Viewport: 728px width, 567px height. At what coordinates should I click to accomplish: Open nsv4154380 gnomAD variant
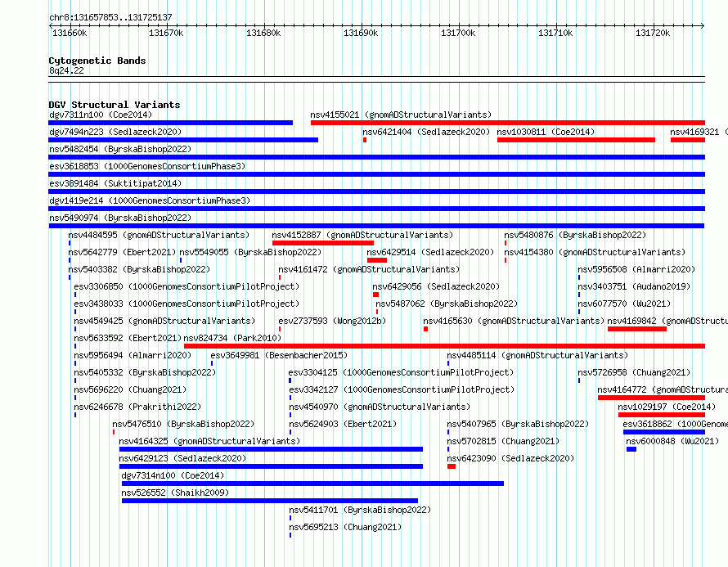pos(595,252)
